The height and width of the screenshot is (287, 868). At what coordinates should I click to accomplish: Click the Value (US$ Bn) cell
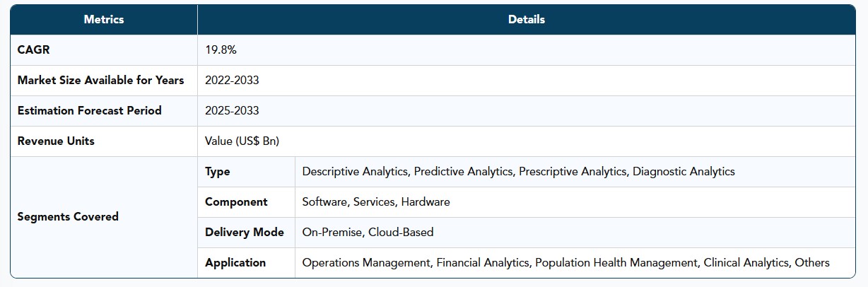tap(242, 141)
